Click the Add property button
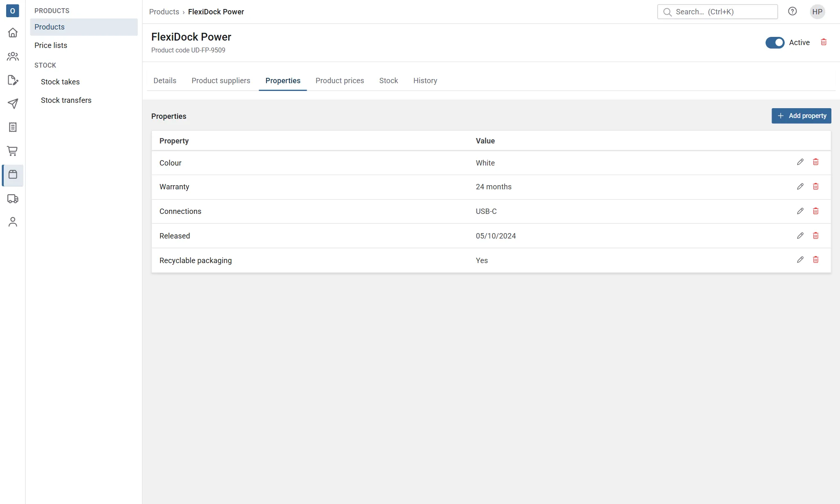840x504 pixels. pyautogui.click(x=801, y=116)
